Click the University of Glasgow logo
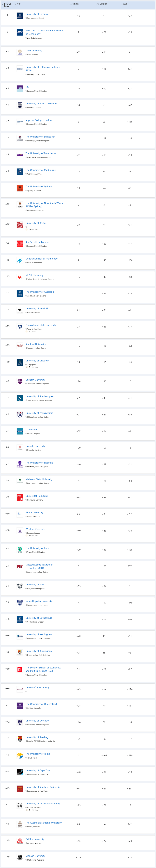Image resolution: width=156 pixels, height=868 pixels. click(x=20, y=363)
